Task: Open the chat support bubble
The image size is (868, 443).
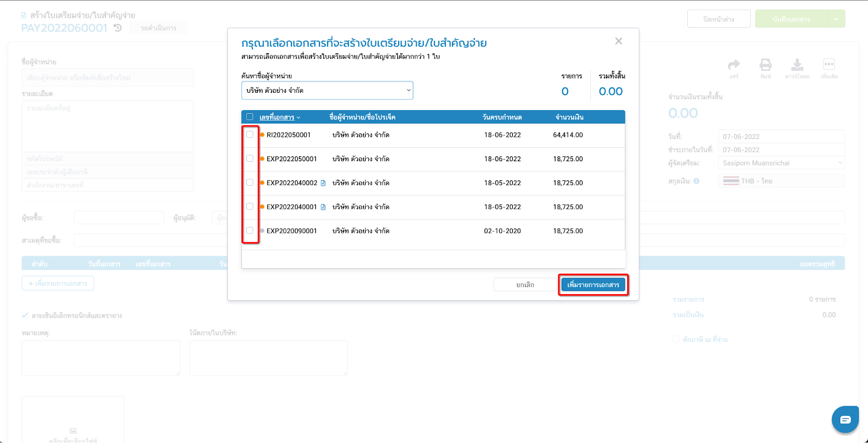Action: pyautogui.click(x=845, y=420)
